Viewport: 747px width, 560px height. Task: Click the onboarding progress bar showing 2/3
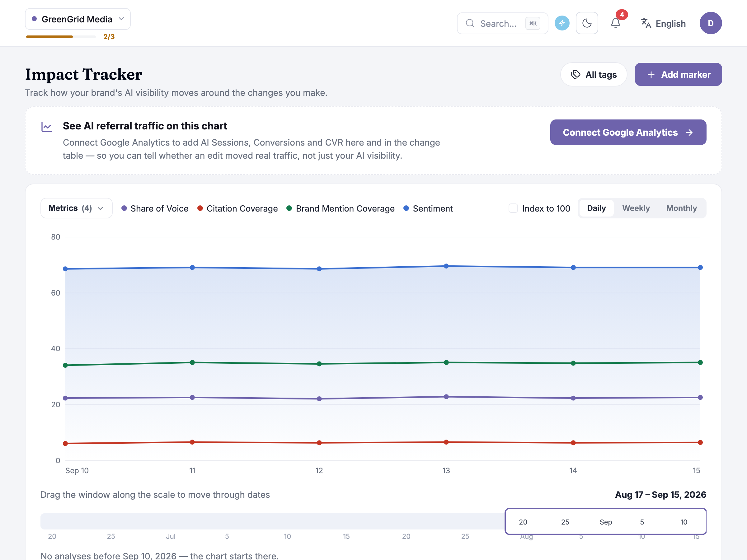[x=61, y=36]
